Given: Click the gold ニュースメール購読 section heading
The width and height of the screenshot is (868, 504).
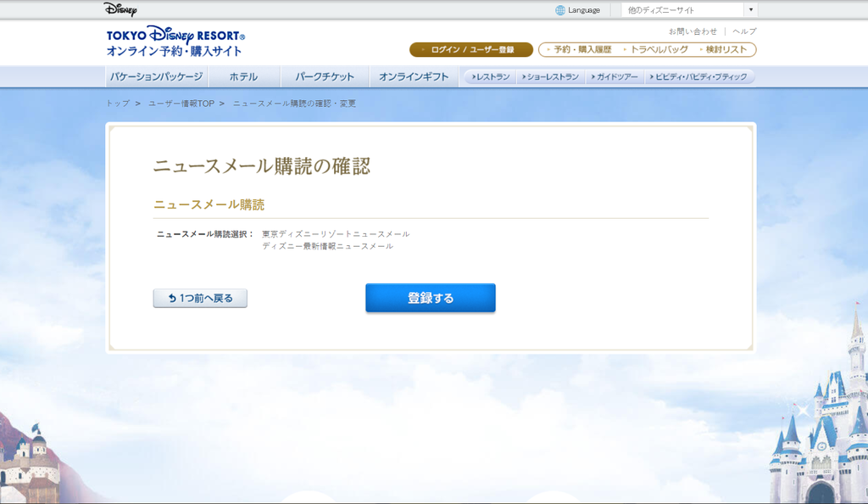Looking at the screenshot, I should pos(209,205).
